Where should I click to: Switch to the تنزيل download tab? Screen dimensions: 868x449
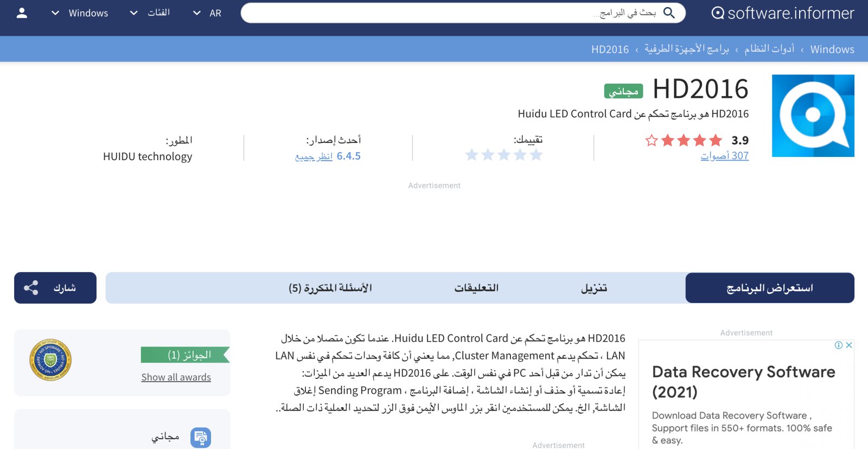[594, 288]
